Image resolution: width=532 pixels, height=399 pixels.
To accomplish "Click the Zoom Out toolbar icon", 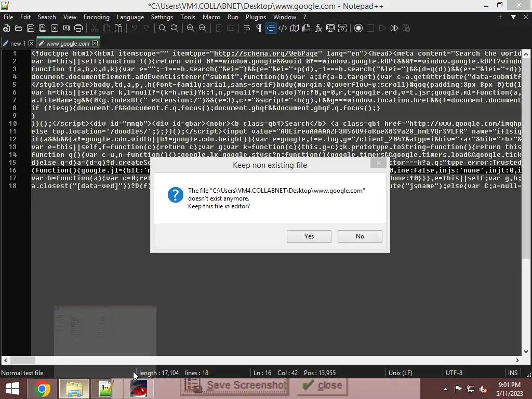I will tap(203, 28).
